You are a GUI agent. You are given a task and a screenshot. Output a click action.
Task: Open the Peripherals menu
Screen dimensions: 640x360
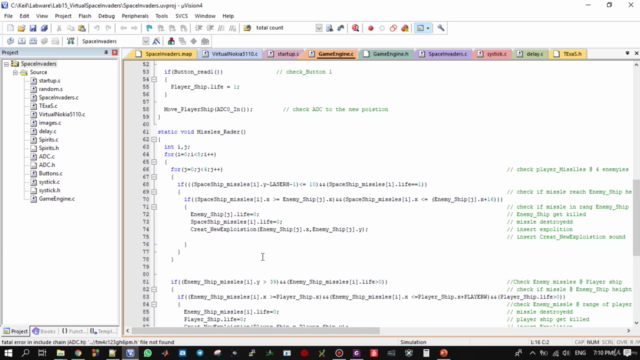click(x=135, y=16)
